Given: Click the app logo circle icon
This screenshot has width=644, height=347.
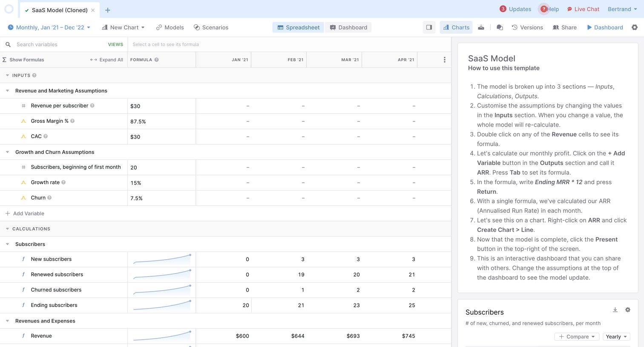Looking at the screenshot, I should click(x=9, y=9).
